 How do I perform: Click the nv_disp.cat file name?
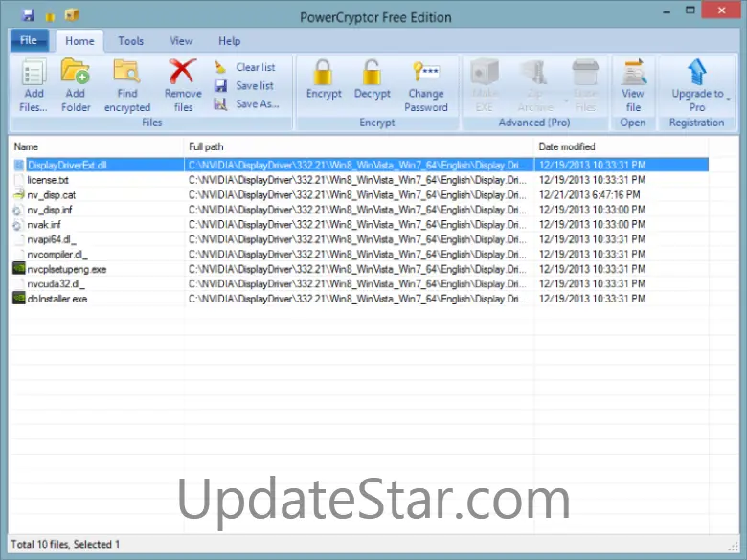click(x=52, y=195)
